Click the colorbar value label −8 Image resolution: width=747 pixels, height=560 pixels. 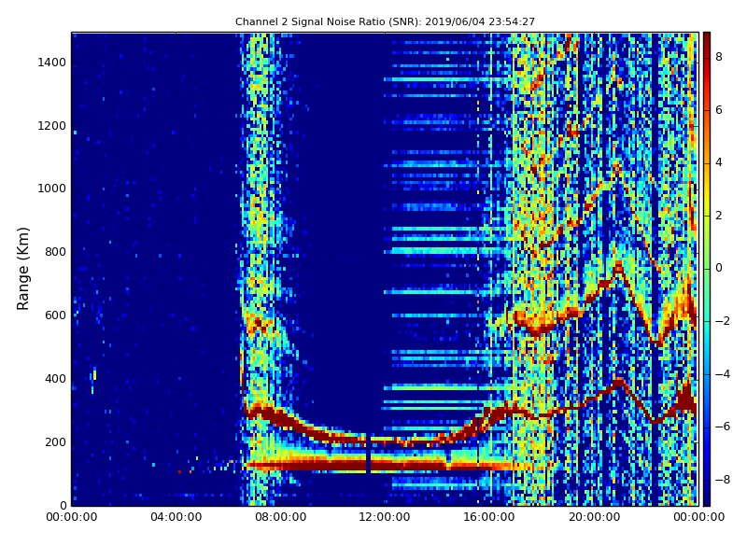[x=723, y=480]
